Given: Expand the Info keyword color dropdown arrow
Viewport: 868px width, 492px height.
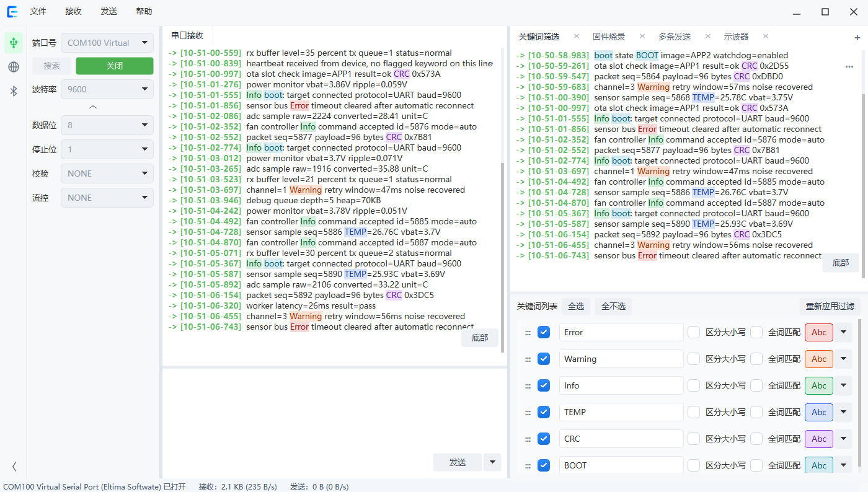Looking at the screenshot, I should pyautogui.click(x=843, y=385).
